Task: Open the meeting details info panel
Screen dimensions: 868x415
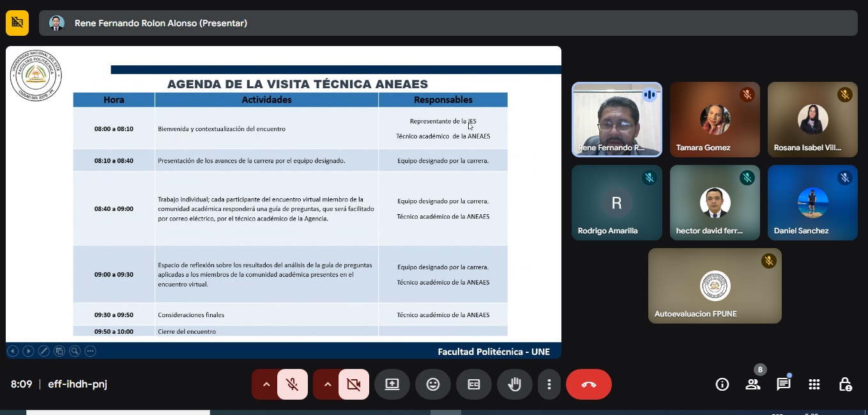Action: click(722, 384)
